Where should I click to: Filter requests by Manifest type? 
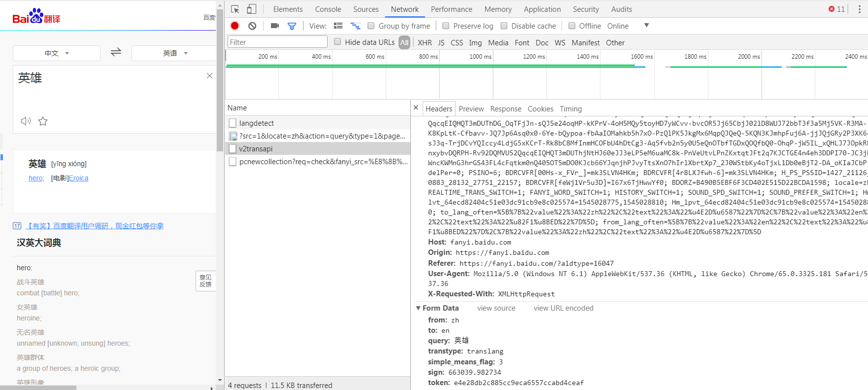(586, 43)
